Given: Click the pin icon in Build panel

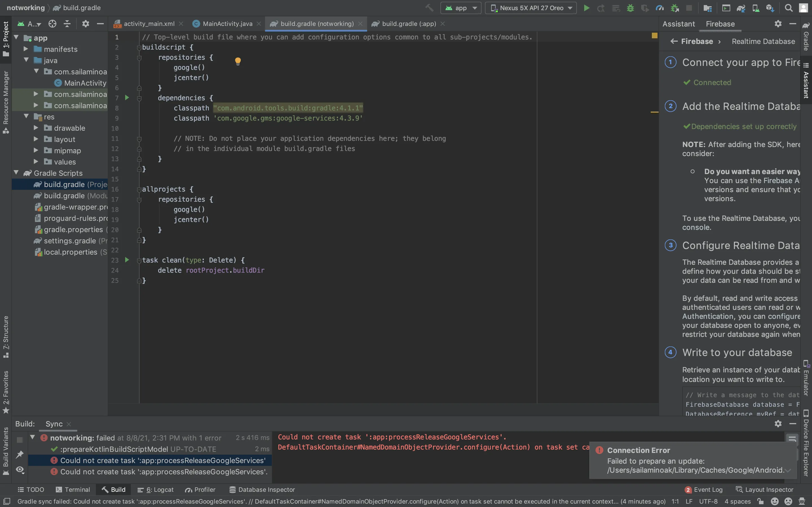Looking at the screenshot, I should (x=20, y=454).
